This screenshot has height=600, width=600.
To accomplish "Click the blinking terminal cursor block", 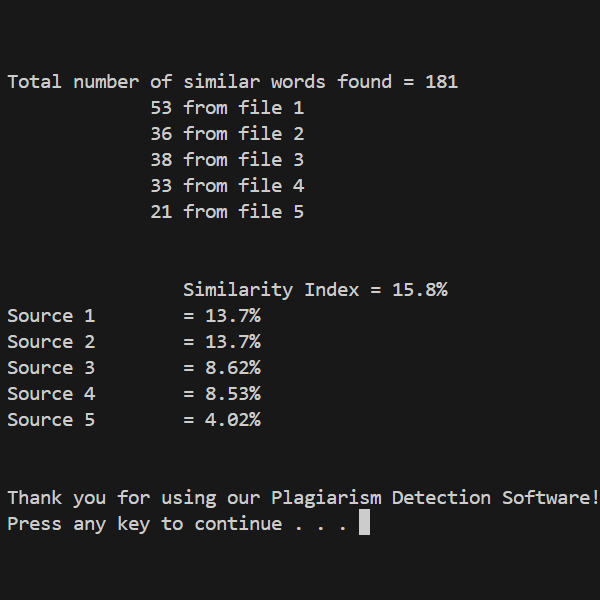I will pos(364,522).
